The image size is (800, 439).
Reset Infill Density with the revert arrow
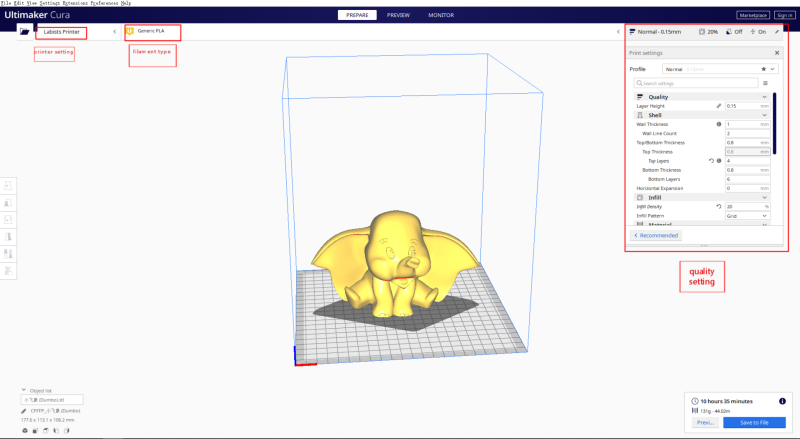pyautogui.click(x=719, y=207)
